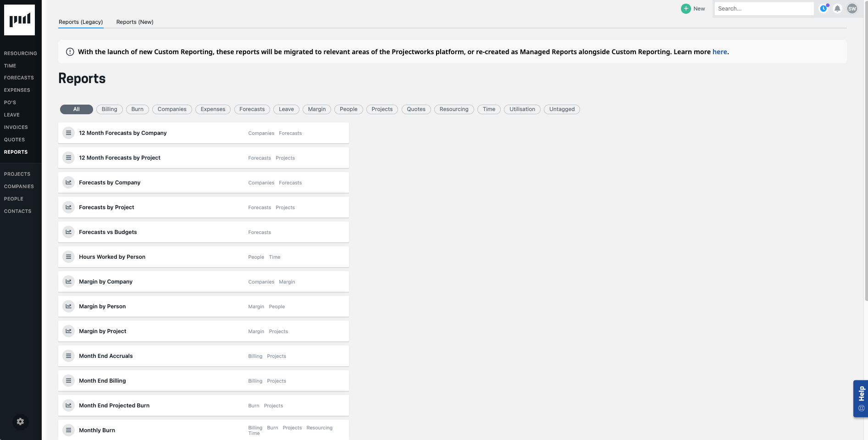Click the chart icon for Forecasts vs Budgets
The height and width of the screenshot is (440, 868).
(x=69, y=232)
